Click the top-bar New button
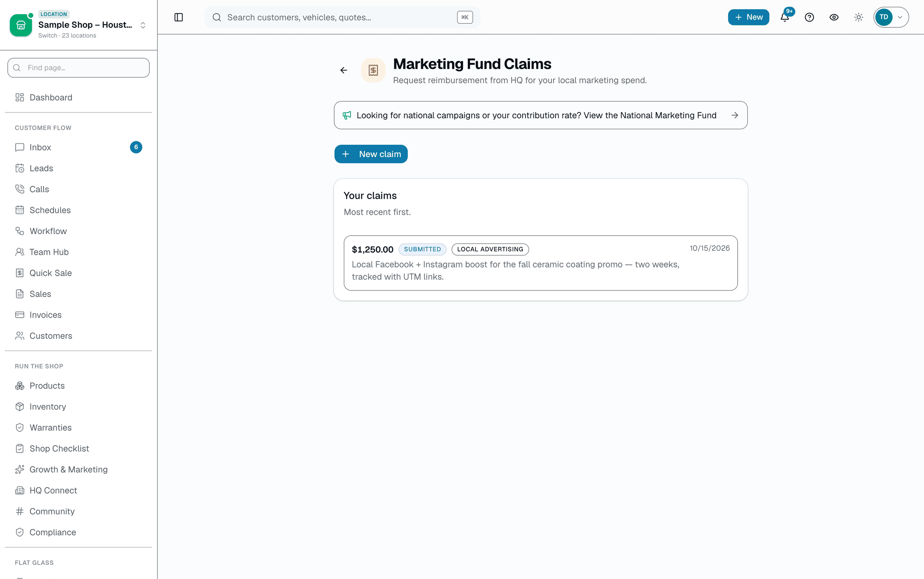This screenshot has width=924, height=579. tap(748, 17)
